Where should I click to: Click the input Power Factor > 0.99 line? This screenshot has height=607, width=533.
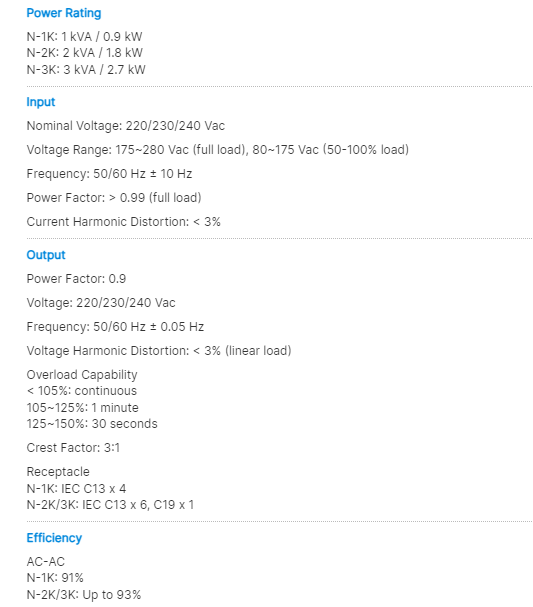pos(114,198)
